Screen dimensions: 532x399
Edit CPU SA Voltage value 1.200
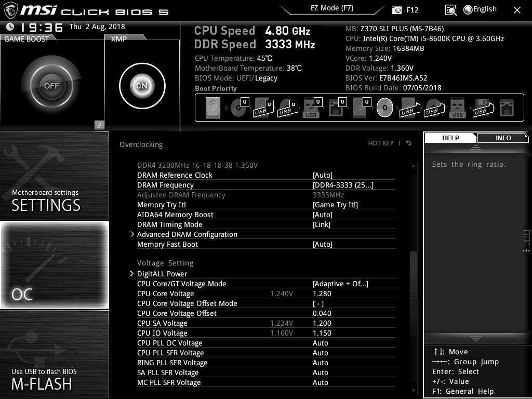coord(322,323)
